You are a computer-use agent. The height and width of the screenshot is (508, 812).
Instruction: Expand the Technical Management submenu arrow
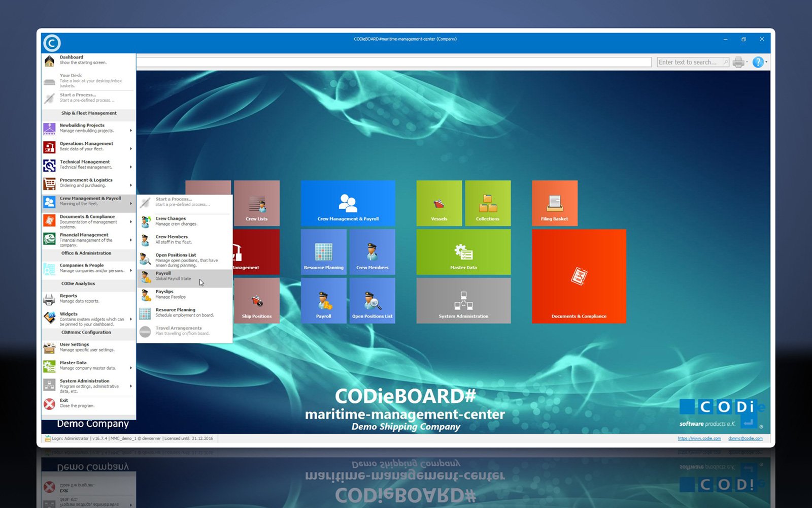[x=131, y=167]
